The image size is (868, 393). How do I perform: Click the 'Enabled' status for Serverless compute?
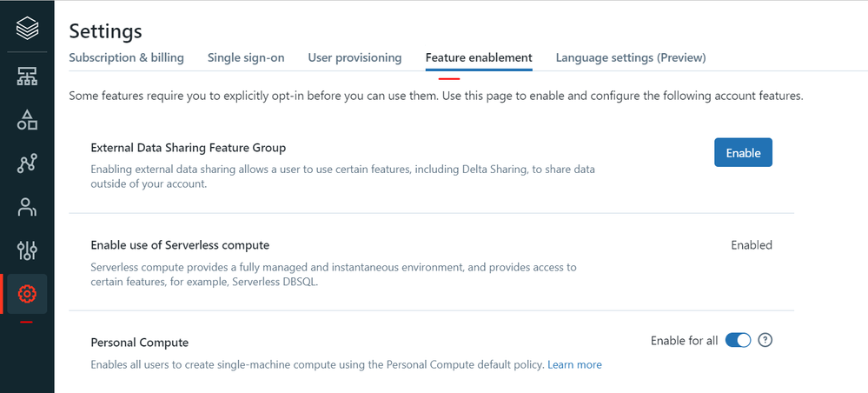point(752,245)
